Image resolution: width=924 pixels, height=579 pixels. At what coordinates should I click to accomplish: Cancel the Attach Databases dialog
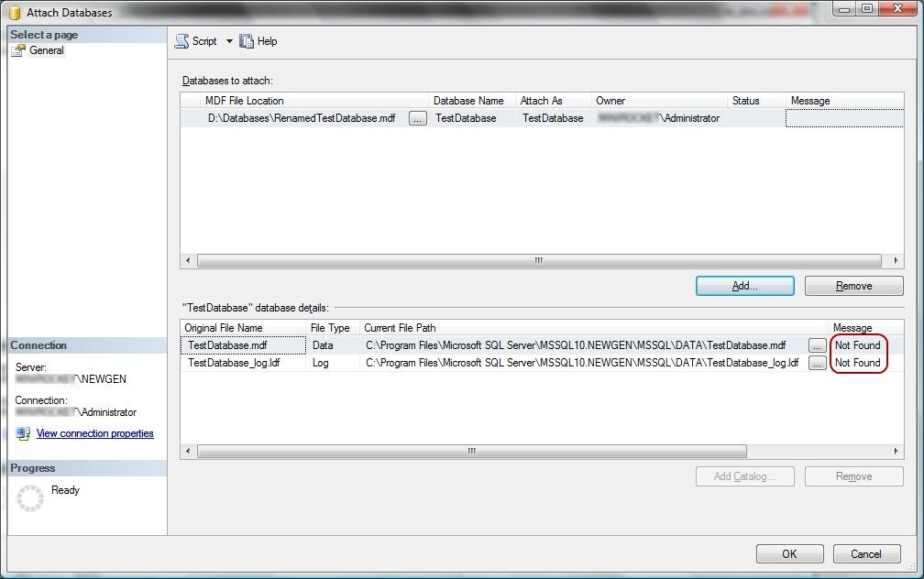pyautogui.click(x=866, y=553)
